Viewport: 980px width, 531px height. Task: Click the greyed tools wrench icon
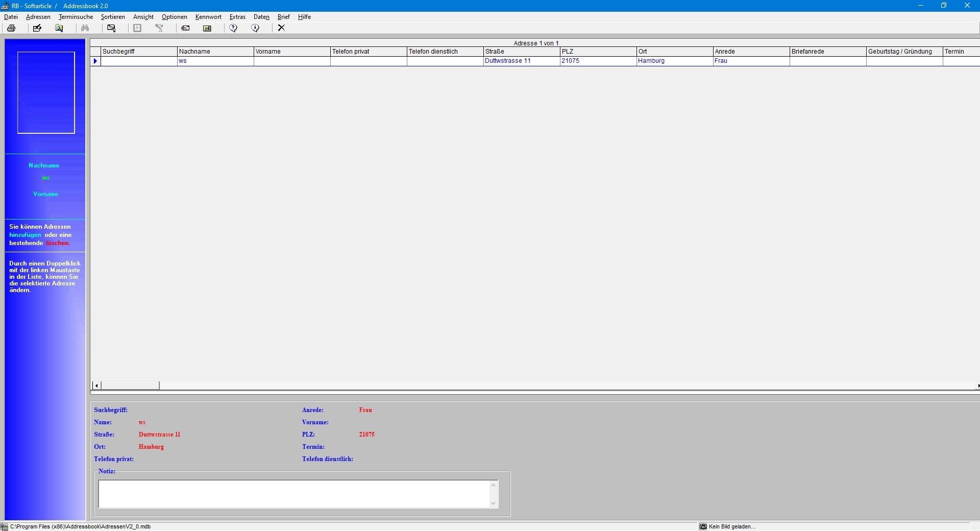[x=159, y=28]
